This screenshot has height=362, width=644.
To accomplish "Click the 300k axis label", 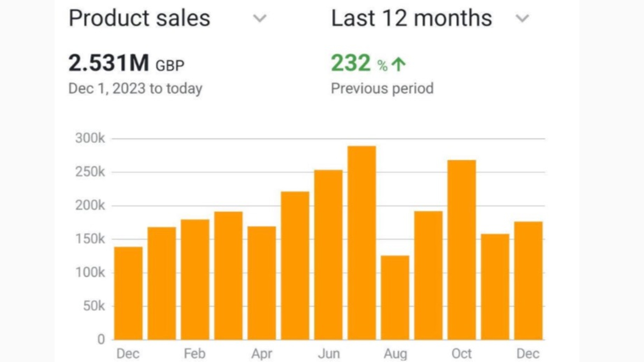I will pos(90,138).
